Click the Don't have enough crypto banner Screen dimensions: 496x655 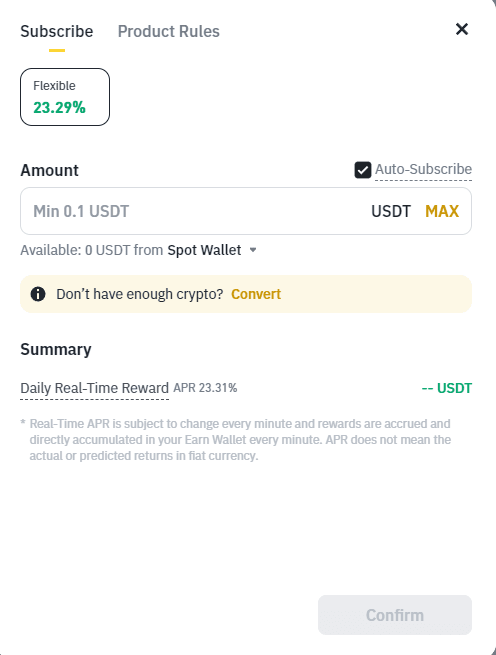pos(246,294)
